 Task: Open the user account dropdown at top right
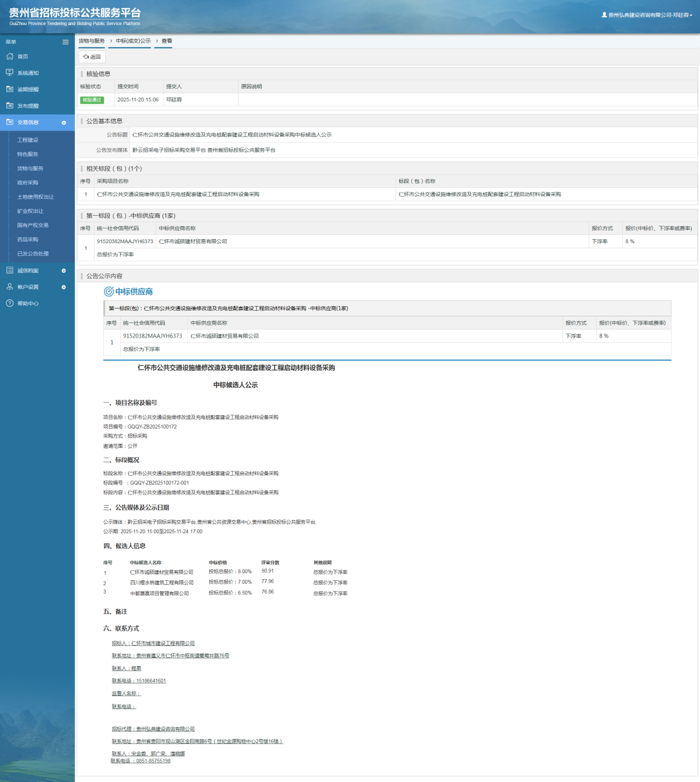(647, 15)
